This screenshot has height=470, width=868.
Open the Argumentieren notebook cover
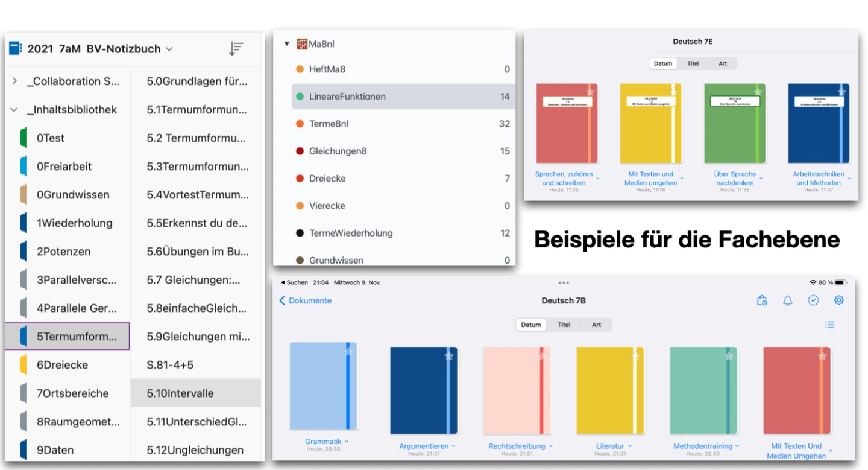coord(423,390)
